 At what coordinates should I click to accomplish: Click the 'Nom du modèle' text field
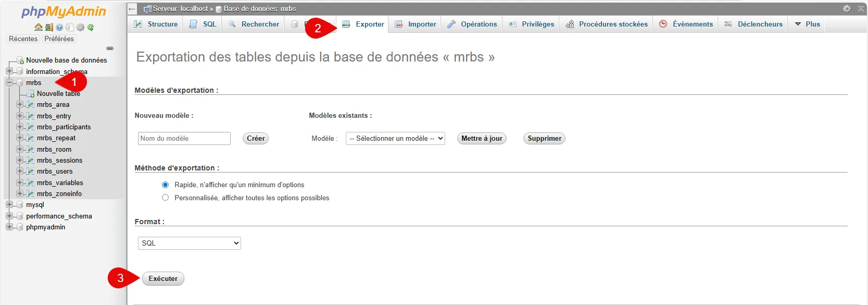pos(184,138)
